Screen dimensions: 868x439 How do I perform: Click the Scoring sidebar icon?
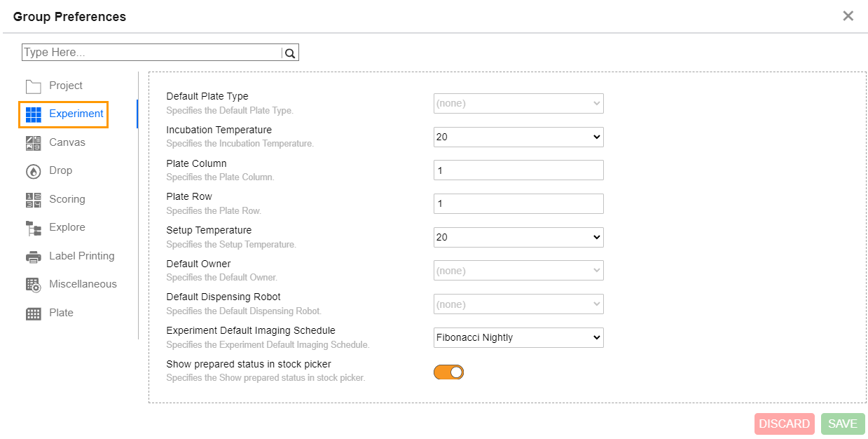34,200
